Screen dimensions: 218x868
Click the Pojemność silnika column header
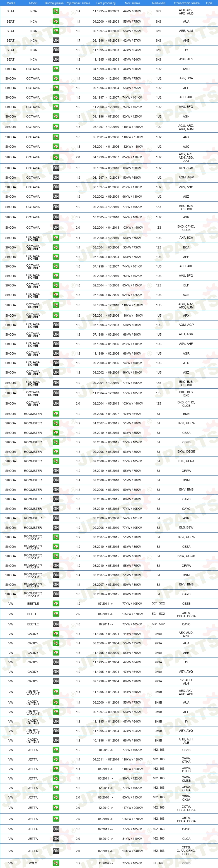point(78,3)
